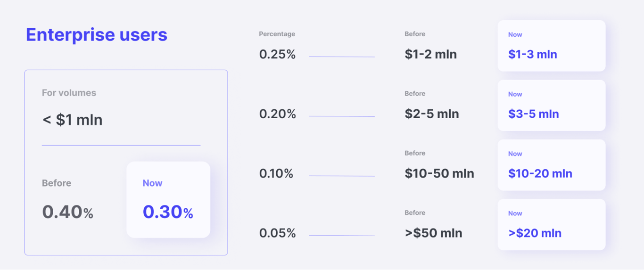Click the Before 0.40% value

(x=67, y=212)
